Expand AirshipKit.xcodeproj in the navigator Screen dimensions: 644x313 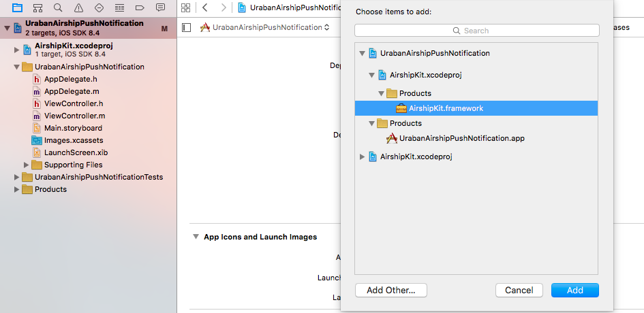pos(16,50)
